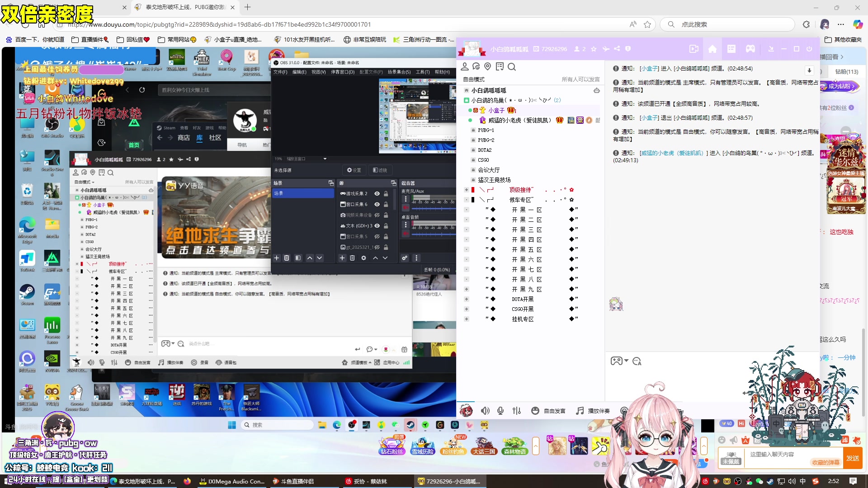Open the YY home tab icon
The image size is (868, 488).
(712, 49)
